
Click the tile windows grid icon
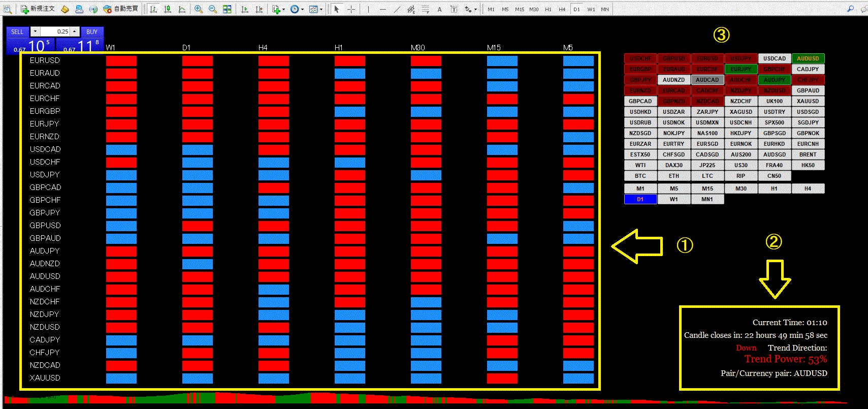227,9
